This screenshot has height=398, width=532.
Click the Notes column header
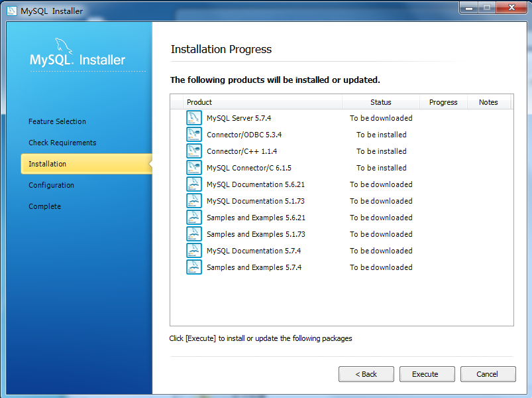[x=488, y=102]
